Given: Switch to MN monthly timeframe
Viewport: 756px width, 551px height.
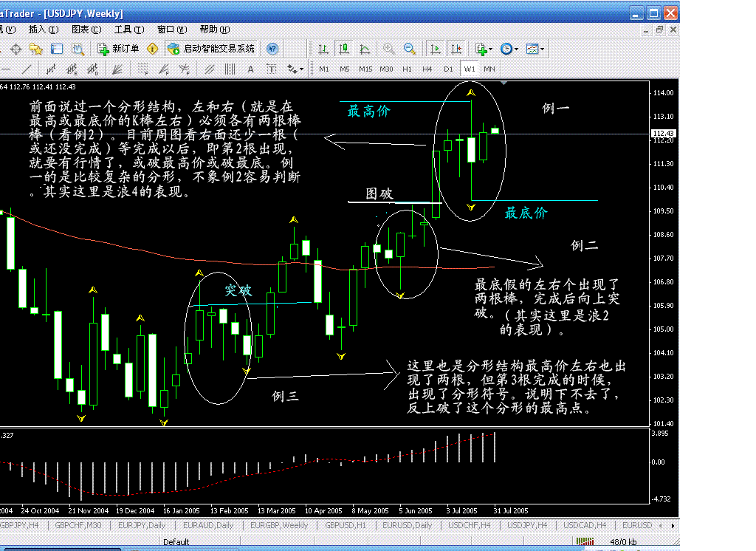Looking at the screenshot, I should [x=489, y=69].
